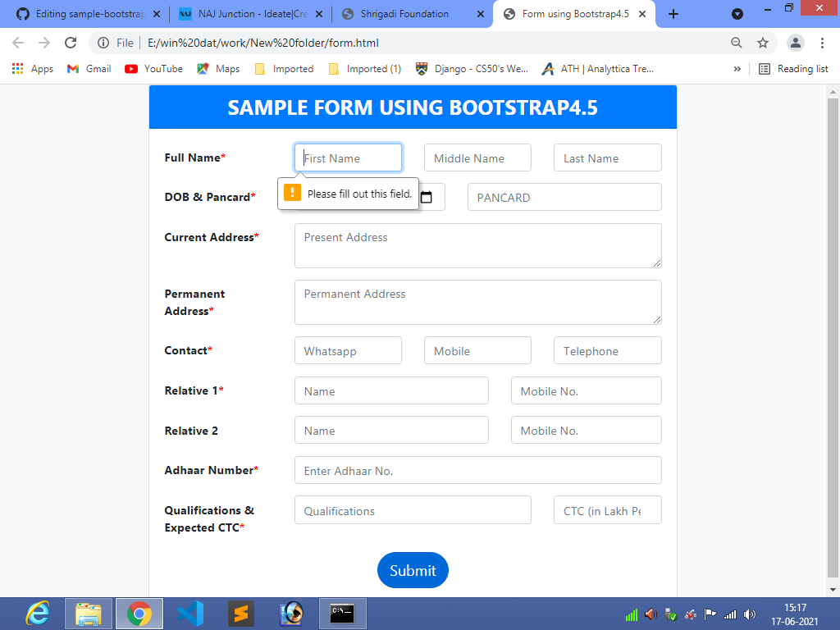
Task: Adjust volume via the speaker tray icon
Action: tap(750, 614)
